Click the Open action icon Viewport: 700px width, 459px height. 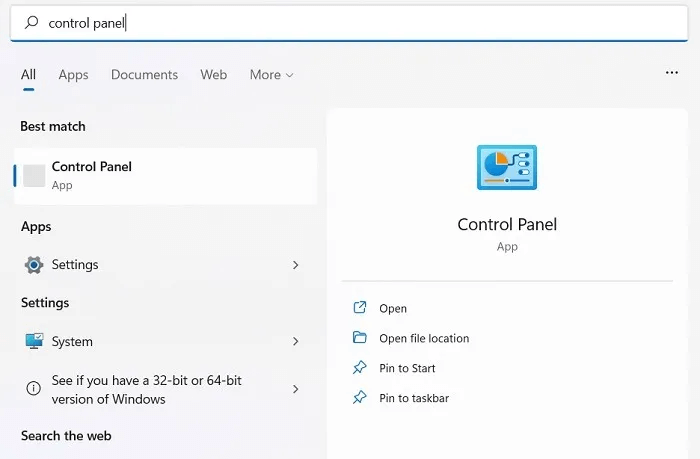click(x=360, y=309)
